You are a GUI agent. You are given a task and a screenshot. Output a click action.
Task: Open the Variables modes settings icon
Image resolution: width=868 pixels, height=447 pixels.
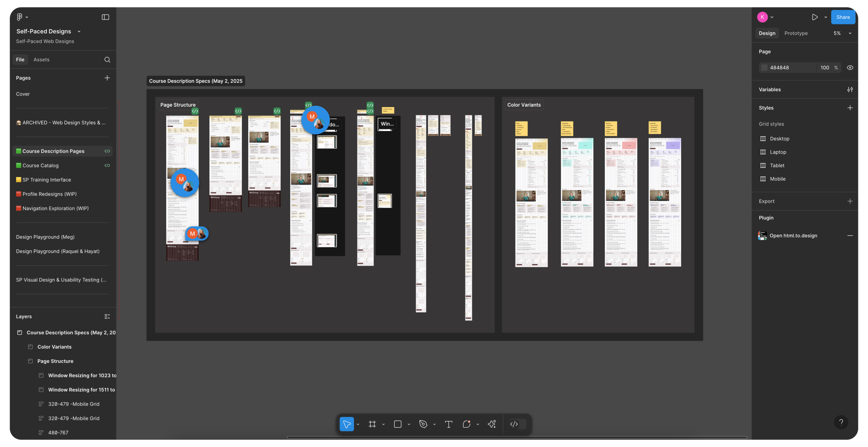850,90
